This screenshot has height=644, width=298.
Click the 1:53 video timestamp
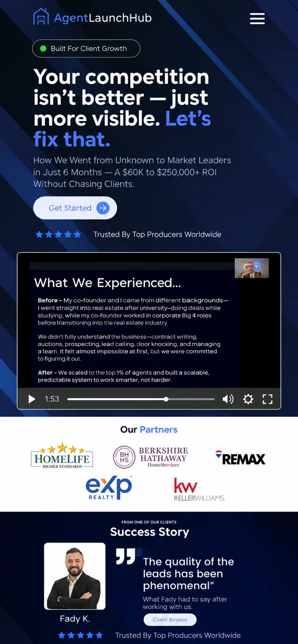click(x=52, y=399)
